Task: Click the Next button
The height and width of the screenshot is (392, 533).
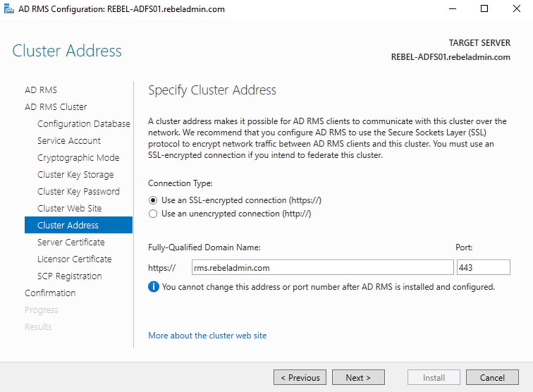Action: pos(358,377)
